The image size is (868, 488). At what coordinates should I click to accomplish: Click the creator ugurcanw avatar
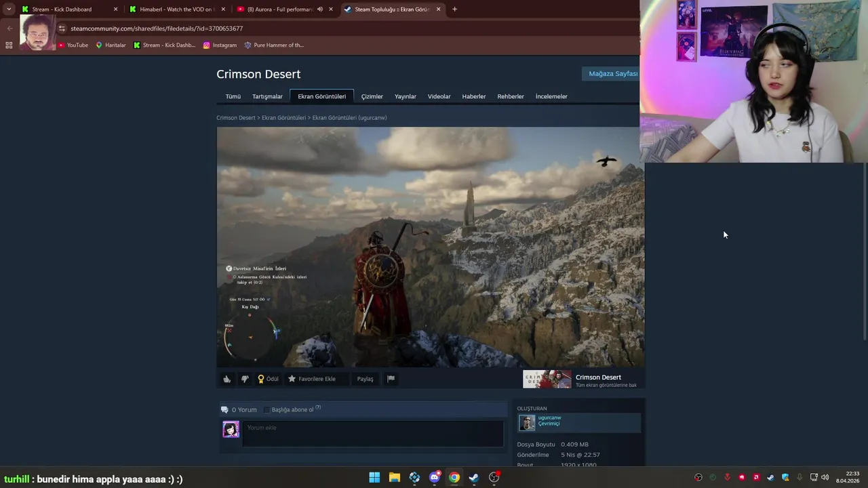(527, 422)
